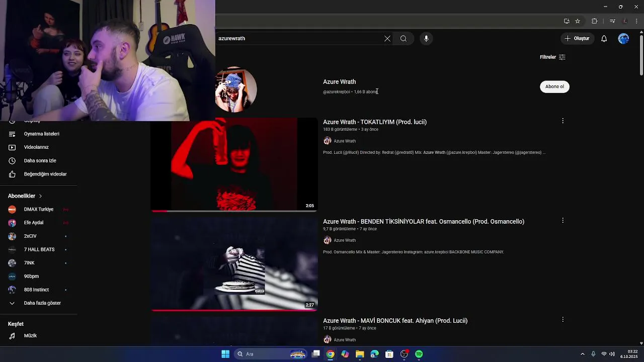The image size is (644, 362).
Task: Open MAVİ BONCUK feat. Ahiyan video title
Action: [x=395, y=320]
